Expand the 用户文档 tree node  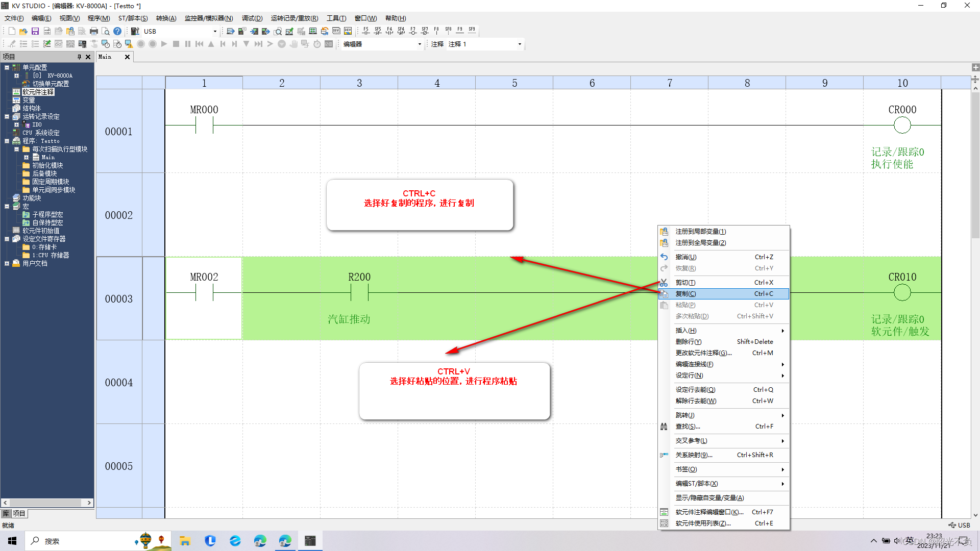click(7, 263)
